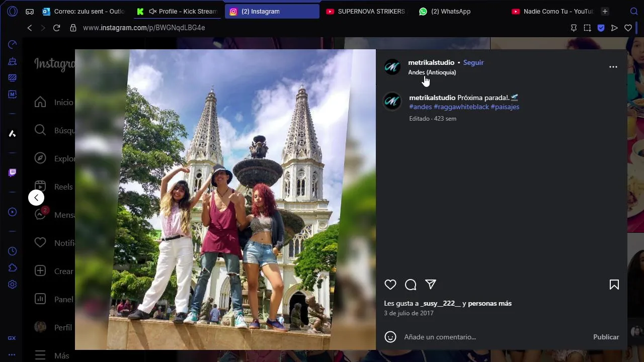644x362 pixels.
Task: Open Twitch icon in browser sidebar
Action: pos(13,172)
